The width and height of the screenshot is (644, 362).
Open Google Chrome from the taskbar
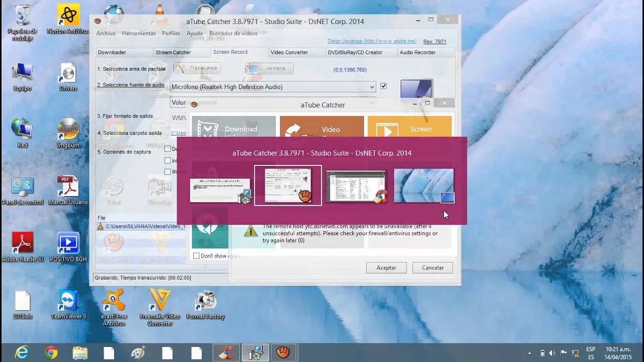click(51, 352)
